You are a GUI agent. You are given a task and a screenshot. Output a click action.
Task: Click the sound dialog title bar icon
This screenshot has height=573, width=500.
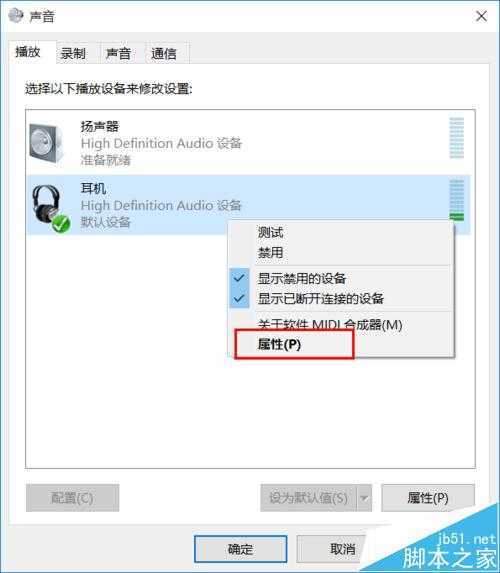(16, 15)
